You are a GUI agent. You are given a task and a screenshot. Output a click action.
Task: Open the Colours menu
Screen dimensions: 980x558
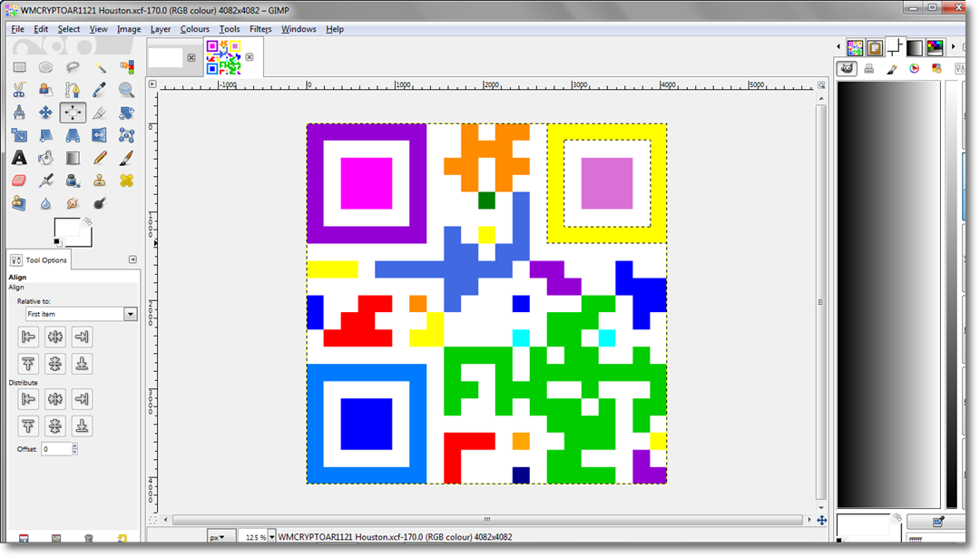pyautogui.click(x=194, y=29)
